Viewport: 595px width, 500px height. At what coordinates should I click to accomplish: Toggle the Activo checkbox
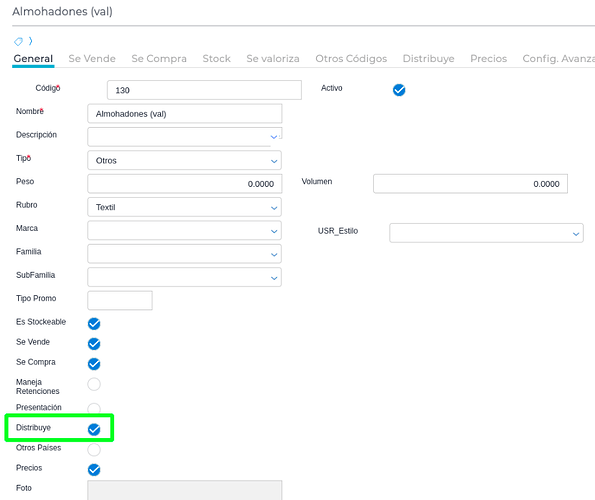pyautogui.click(x=399, y=90)
